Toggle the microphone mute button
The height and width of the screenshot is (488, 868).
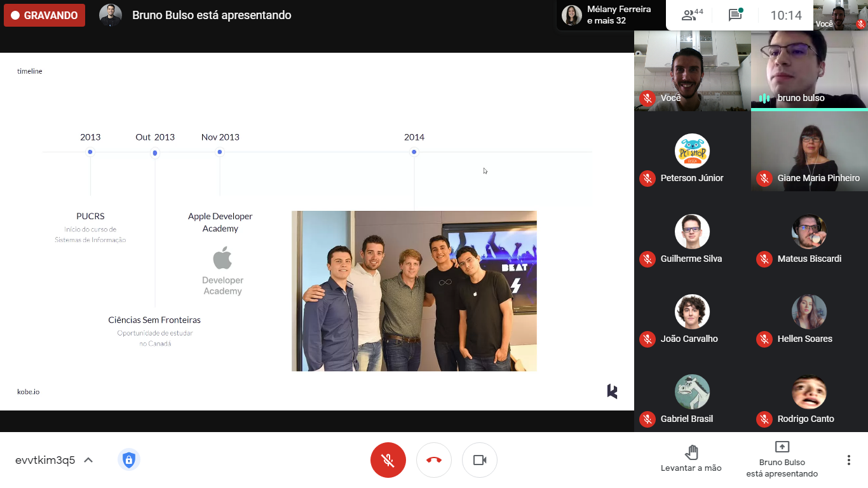[388, 460]
